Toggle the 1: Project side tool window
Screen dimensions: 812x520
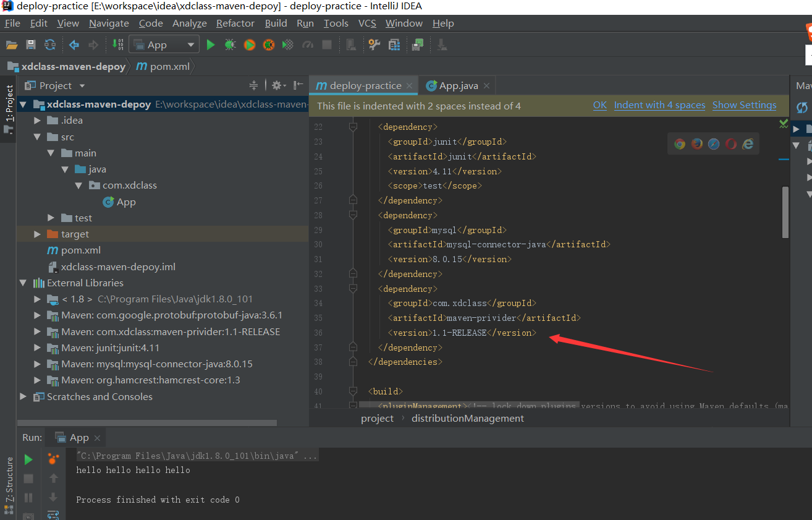pyautogui.click(x=9, y=109)
